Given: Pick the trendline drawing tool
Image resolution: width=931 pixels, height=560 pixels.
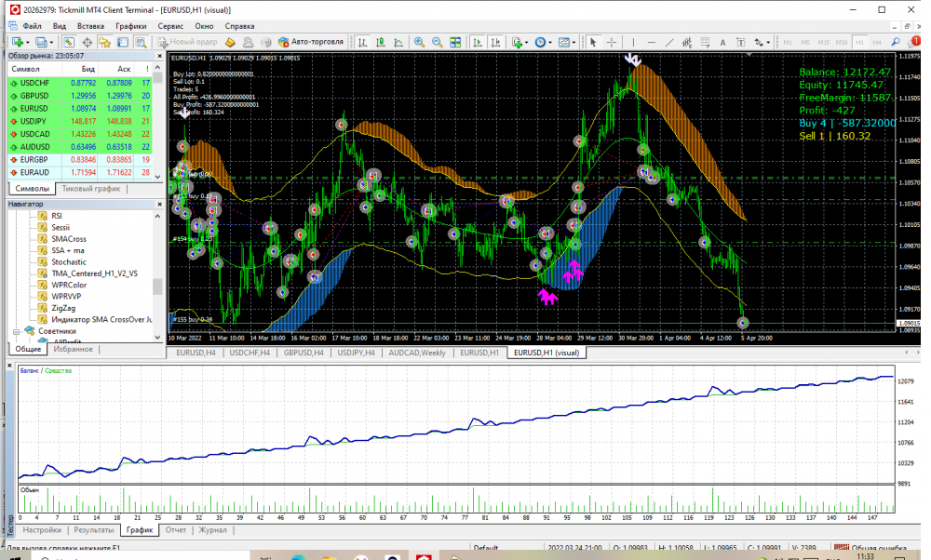Looking at the screenshot, I should pyautogui.click(x=670, y=42).
